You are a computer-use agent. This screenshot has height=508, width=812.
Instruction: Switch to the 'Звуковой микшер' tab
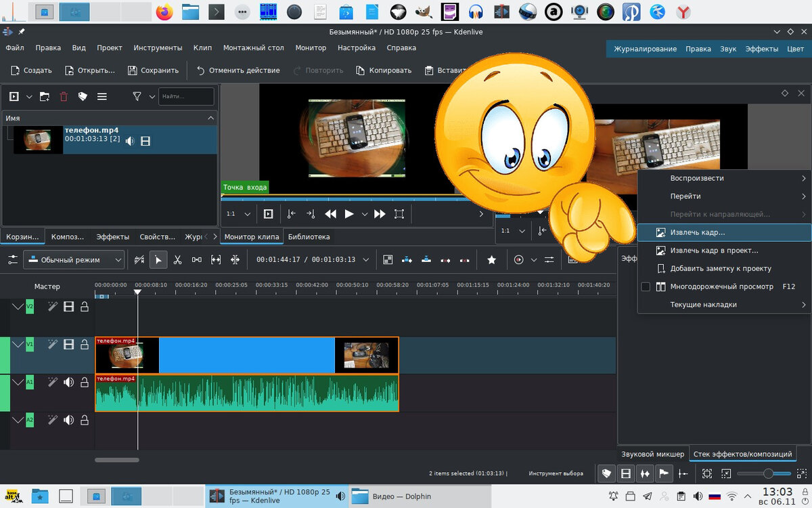click(x=653, y=454)
